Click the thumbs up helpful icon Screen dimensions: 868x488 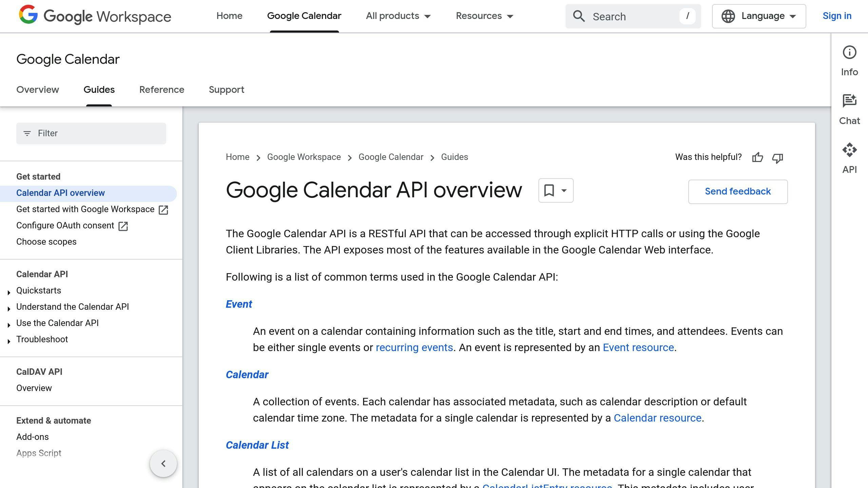pyautogui.click(x=757, y=158)
